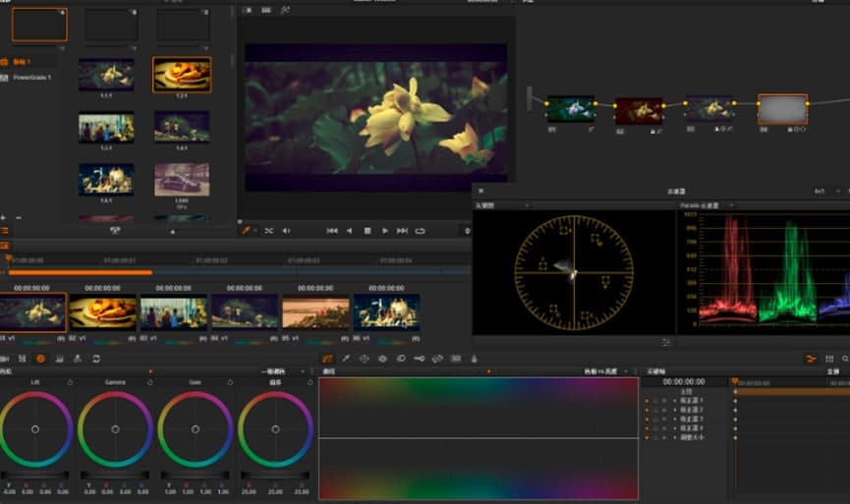The height and width of the screenshot is (504, 850).
Task: Select the car still thumbnail in gallery
Action: [x=181, y=179]
